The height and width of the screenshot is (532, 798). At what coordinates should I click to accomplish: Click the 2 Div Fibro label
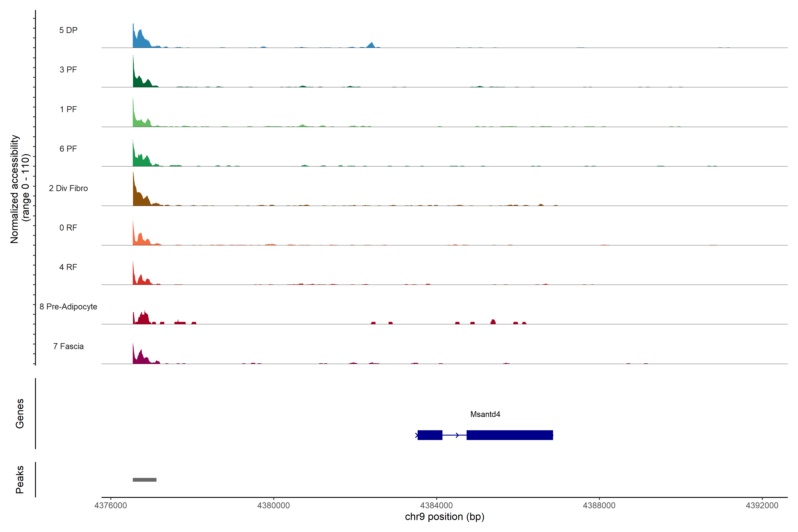pyautogui.click(x=68, y=188)
